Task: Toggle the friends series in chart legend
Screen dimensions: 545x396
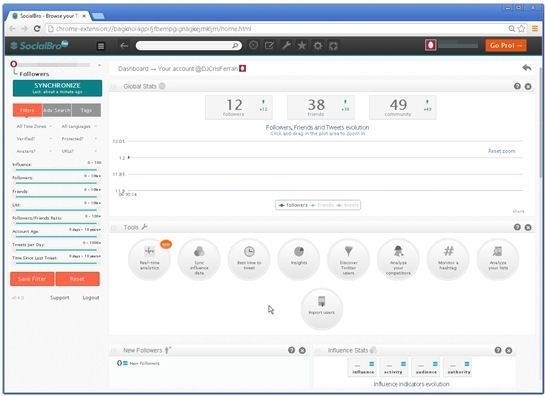Action: [x=323, y=205]
